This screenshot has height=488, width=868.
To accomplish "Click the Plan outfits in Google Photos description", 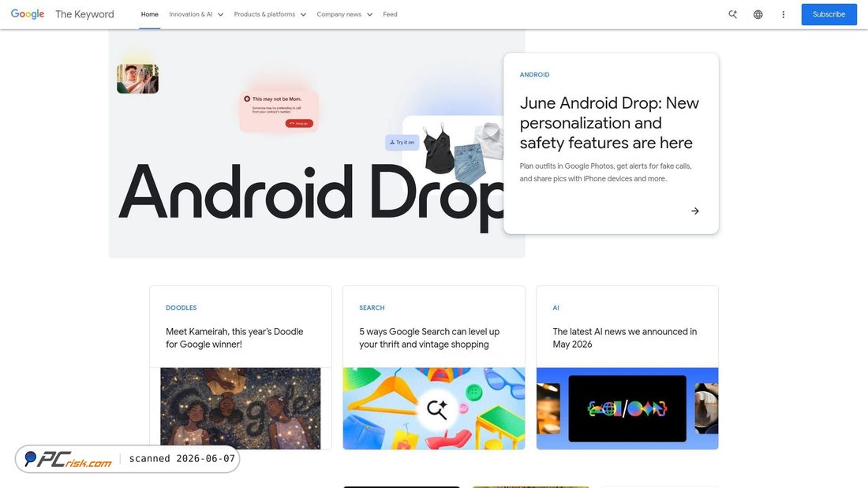I will point(605,172).
